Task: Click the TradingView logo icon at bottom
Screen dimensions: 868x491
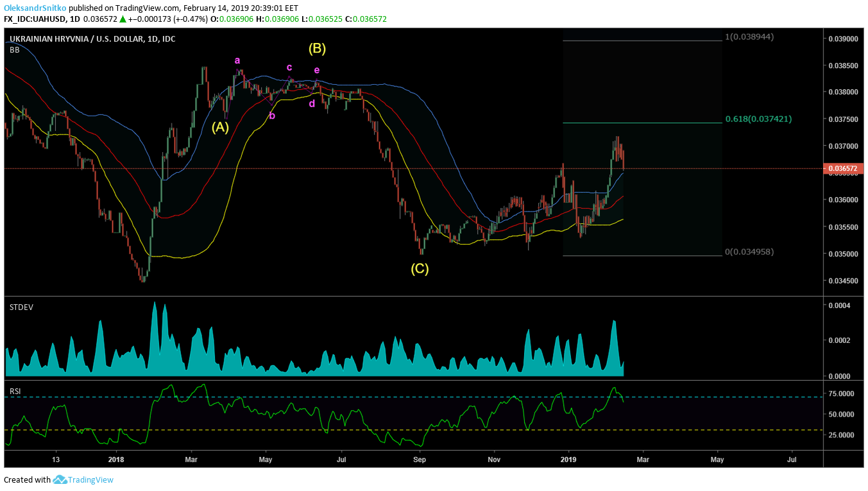Action: 60,479
